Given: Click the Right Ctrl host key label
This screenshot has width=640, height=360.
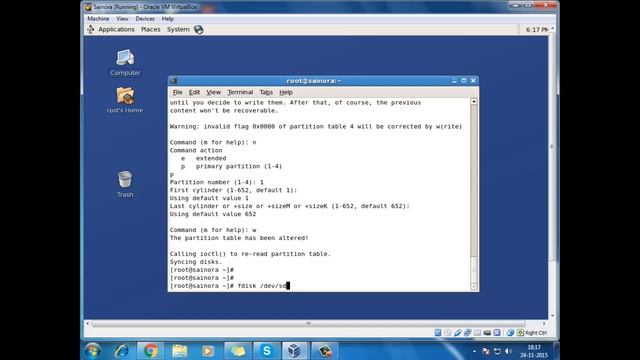Looking at the screenshot, I should pyautogui.click(x=536, y=333).
